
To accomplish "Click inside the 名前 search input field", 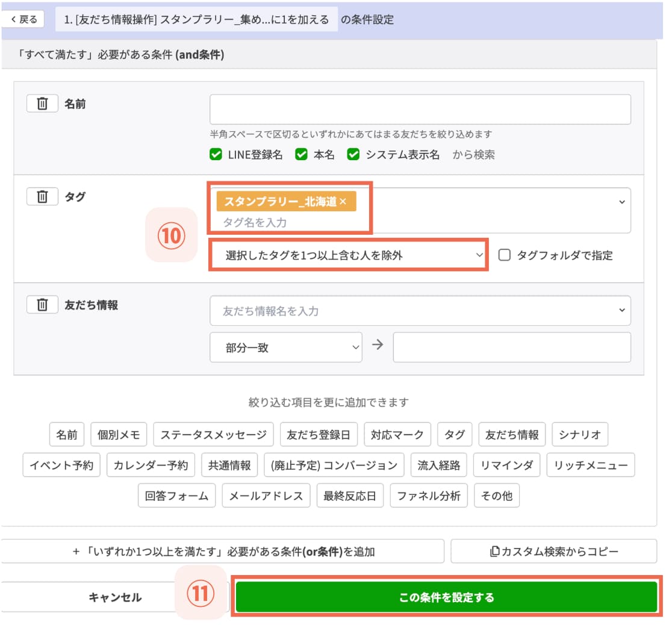I will [420, 109].
